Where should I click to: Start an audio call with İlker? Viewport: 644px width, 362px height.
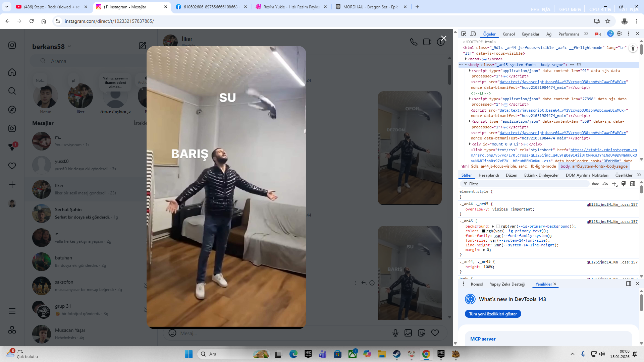[414, 42]
